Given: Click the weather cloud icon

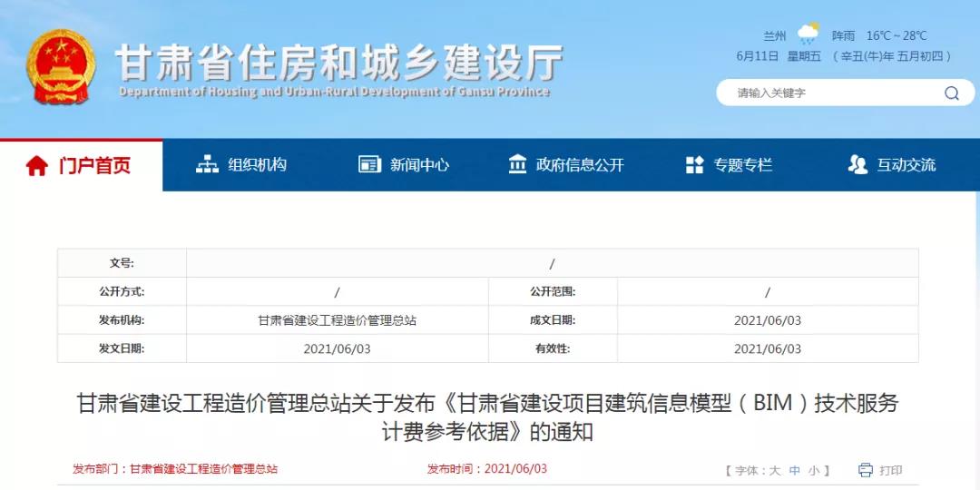Looking at the screenshot, I should tap(808, 34).
